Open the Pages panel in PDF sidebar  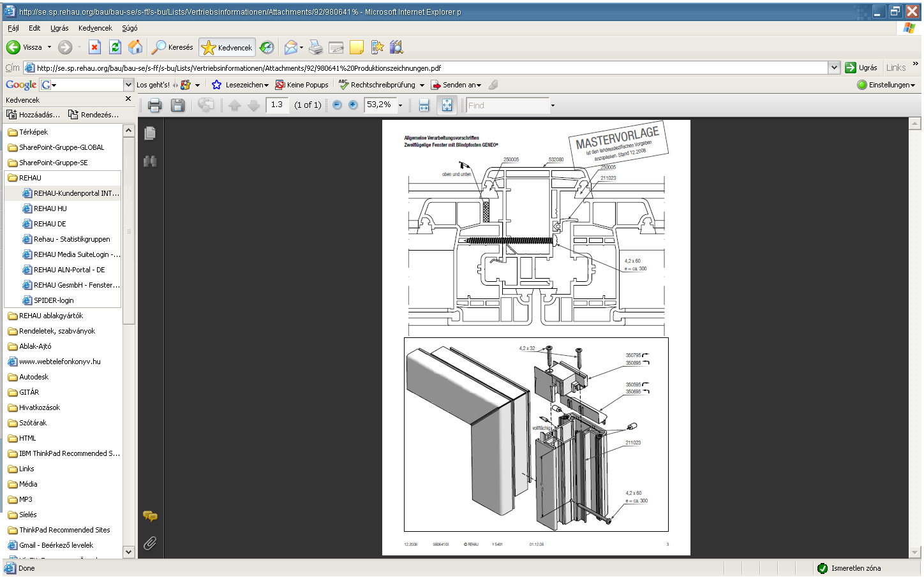tap(150, 133)
